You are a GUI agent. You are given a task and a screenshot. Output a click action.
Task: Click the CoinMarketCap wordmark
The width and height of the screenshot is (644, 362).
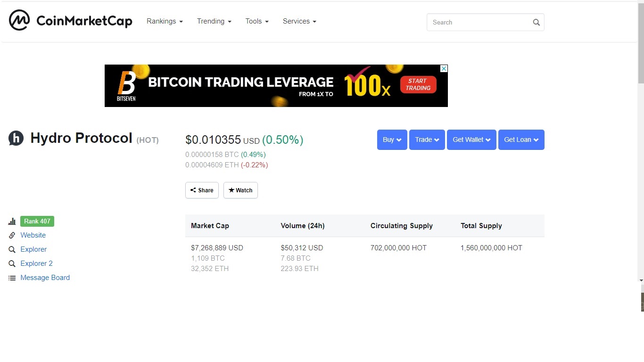click(84, 21)
